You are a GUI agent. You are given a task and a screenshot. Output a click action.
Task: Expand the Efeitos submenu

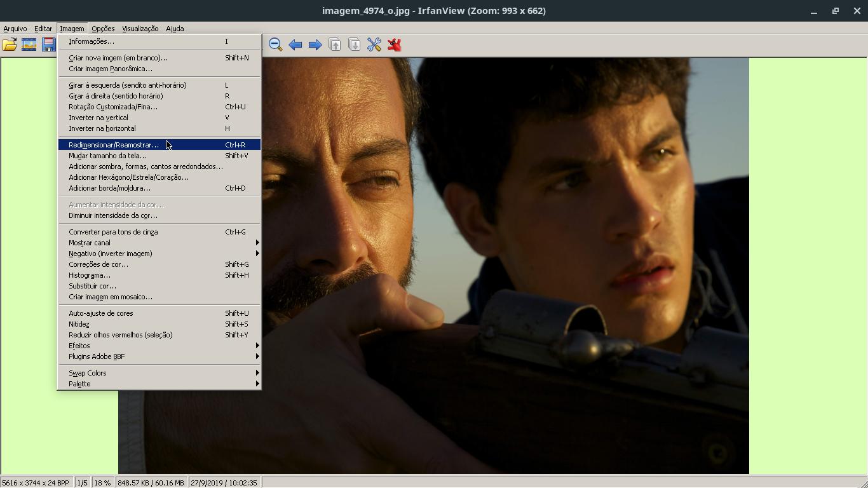click(159, 346)
